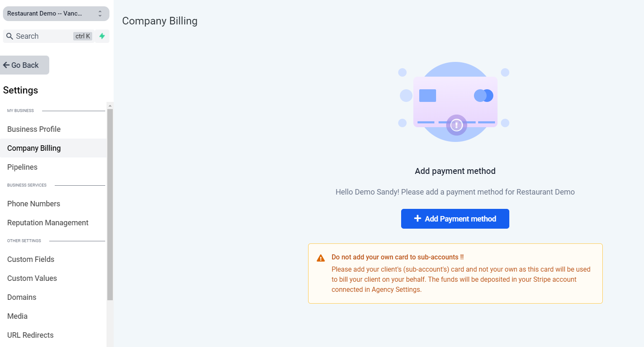
Task: Click the up/down chevrons on account selector
Action: pyautogui.click(x=100, y=13)
